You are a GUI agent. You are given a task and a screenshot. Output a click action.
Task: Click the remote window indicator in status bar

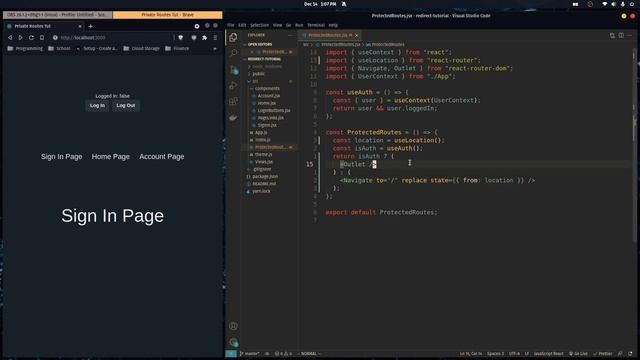pos(231,353)
